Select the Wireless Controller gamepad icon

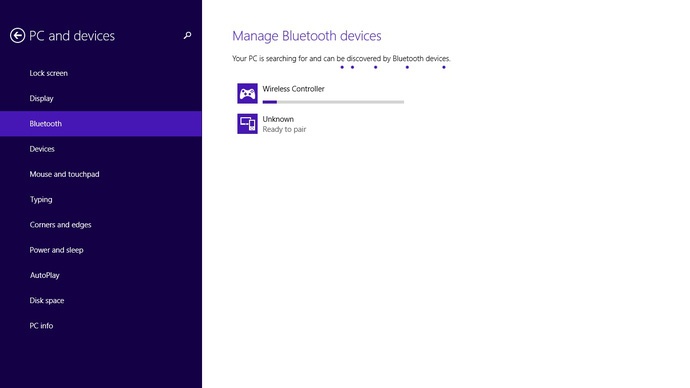(247, 93)
